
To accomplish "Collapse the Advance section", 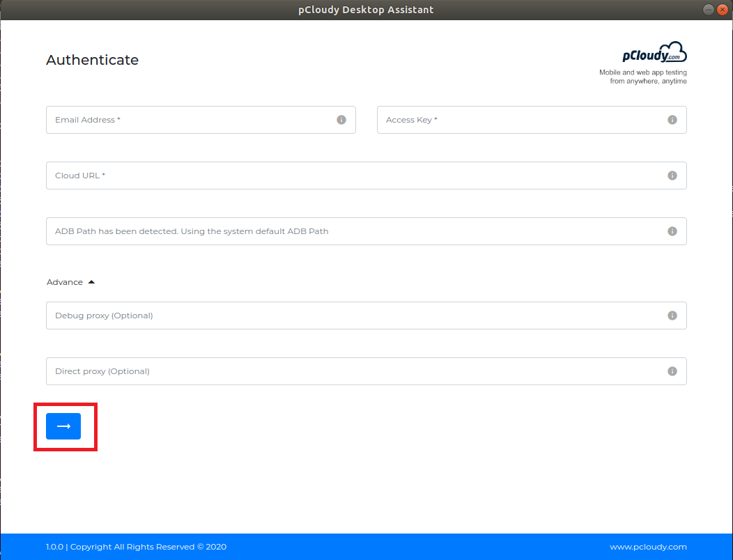I will [70, 282].
